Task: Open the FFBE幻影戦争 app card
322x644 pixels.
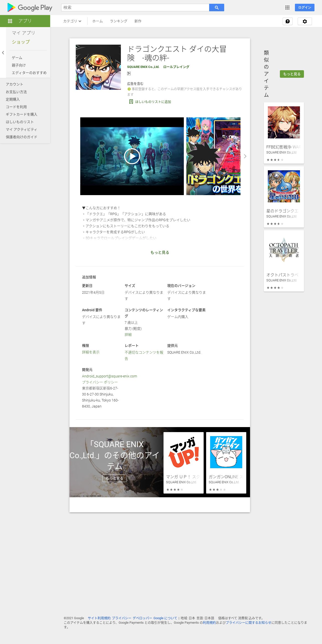Action: pos(284,133)
